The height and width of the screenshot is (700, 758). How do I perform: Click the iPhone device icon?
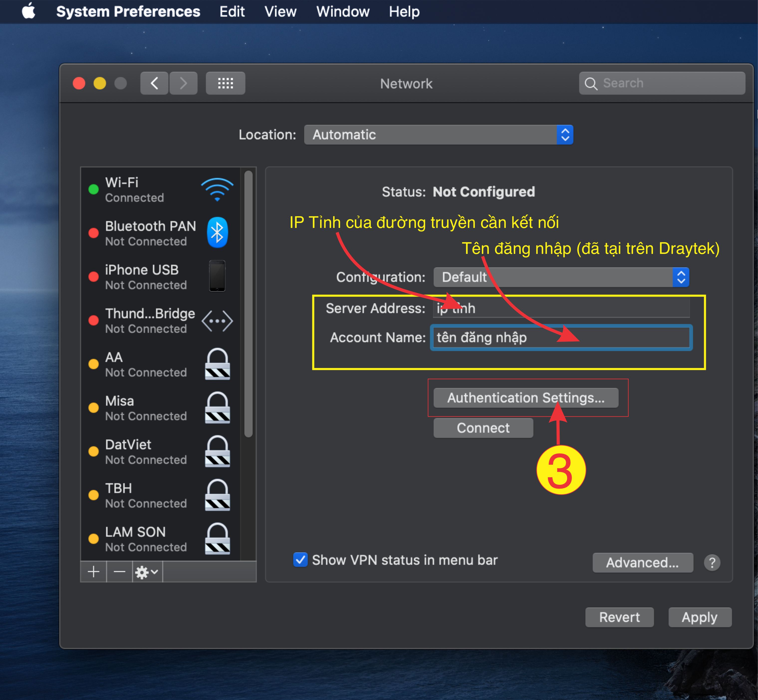coord(217,276)
